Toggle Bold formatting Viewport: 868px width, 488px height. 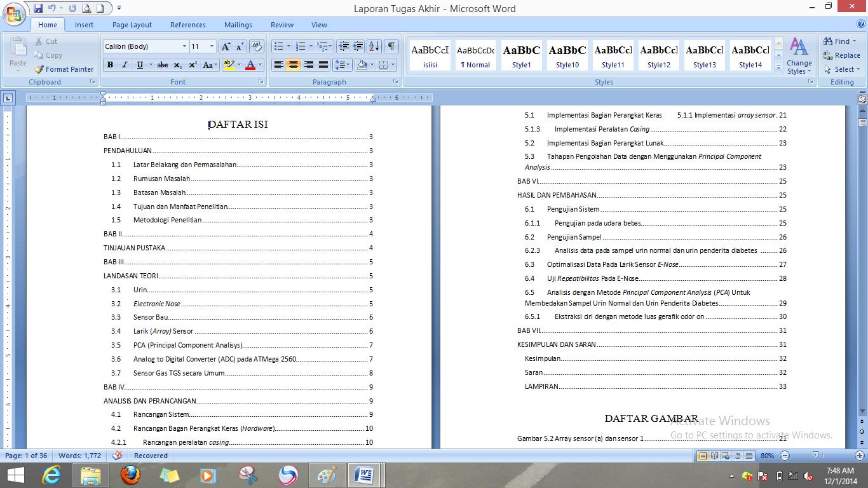coord(110,65)
